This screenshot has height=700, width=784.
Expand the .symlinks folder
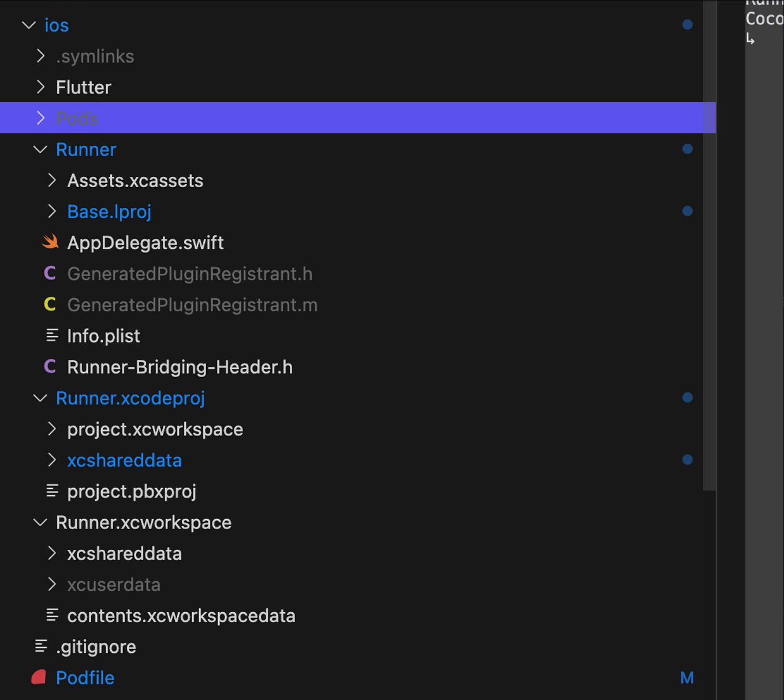(x=40, y=56)
